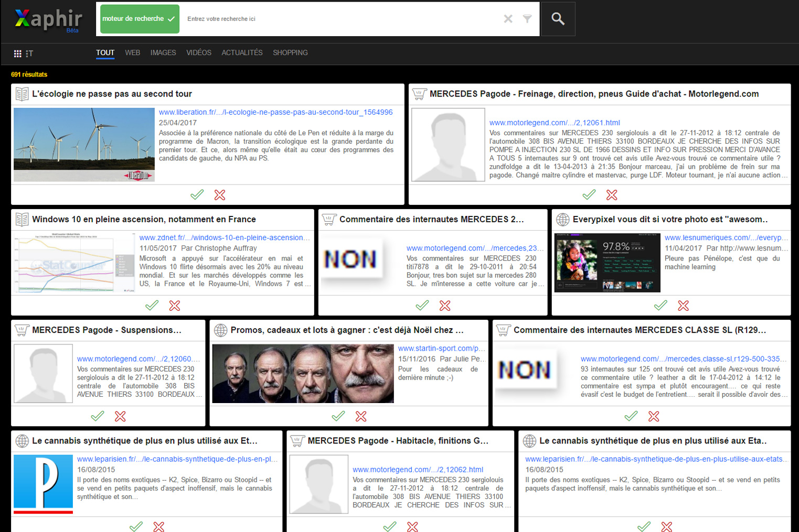The height and width of the screenshot is (532, 799).
Task: Click the newspaper icon on the Windows 10 article
Action: click(22, 219)
